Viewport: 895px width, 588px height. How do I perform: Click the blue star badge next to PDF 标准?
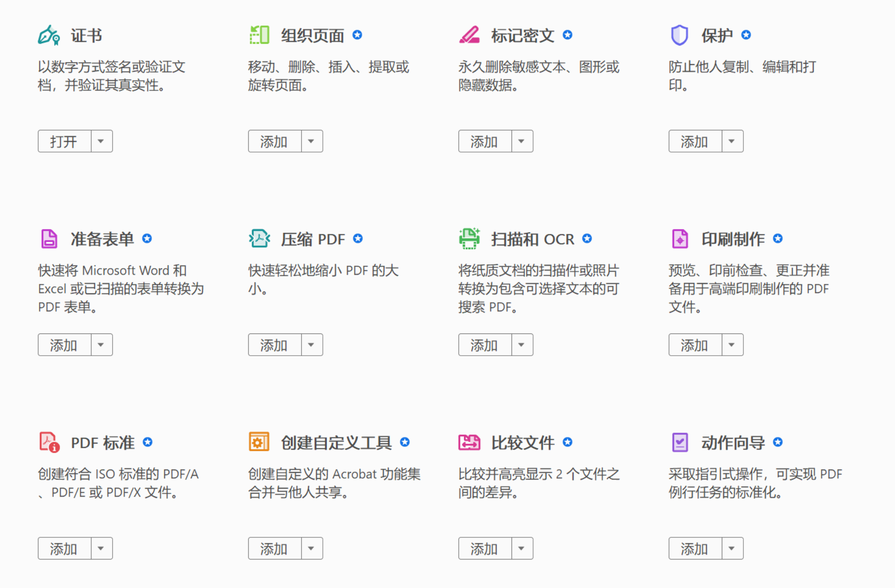(148, 442)
